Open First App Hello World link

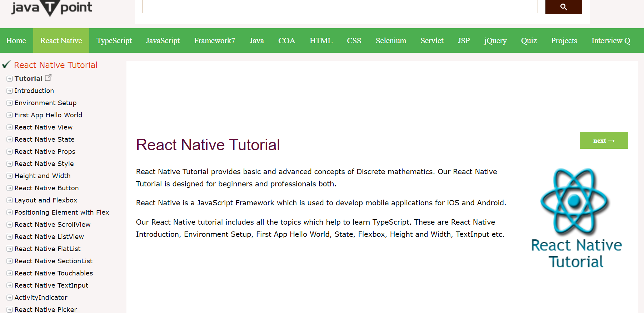[48, 115]
